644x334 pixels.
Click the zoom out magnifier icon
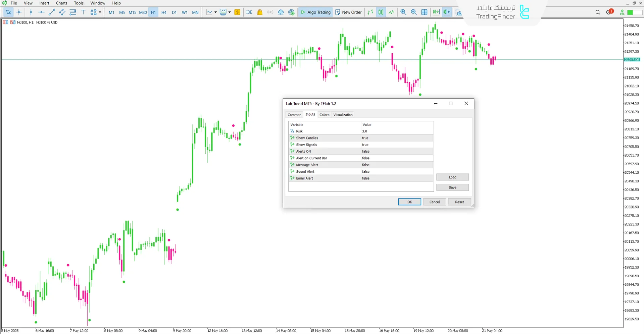tap(414, 12)
